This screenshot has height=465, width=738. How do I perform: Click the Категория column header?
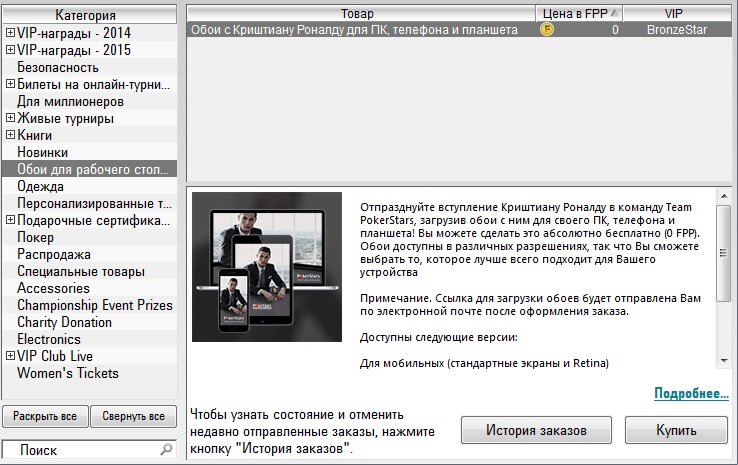89,15
